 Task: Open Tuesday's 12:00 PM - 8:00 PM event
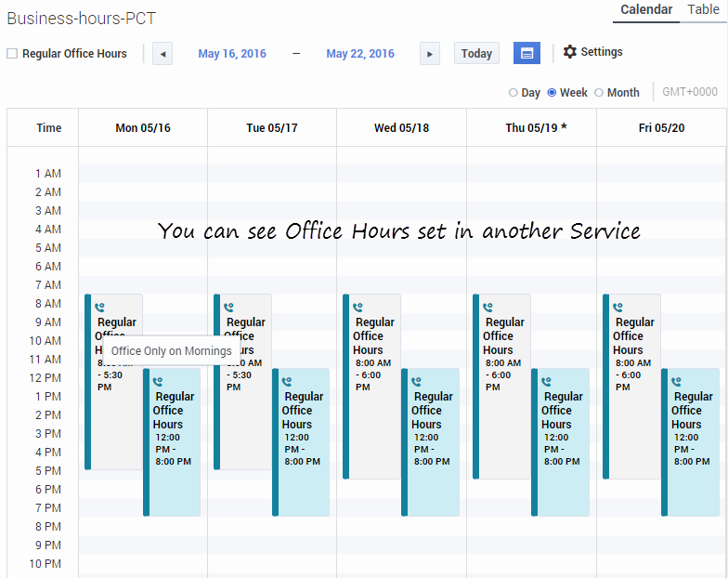point(303,441)
